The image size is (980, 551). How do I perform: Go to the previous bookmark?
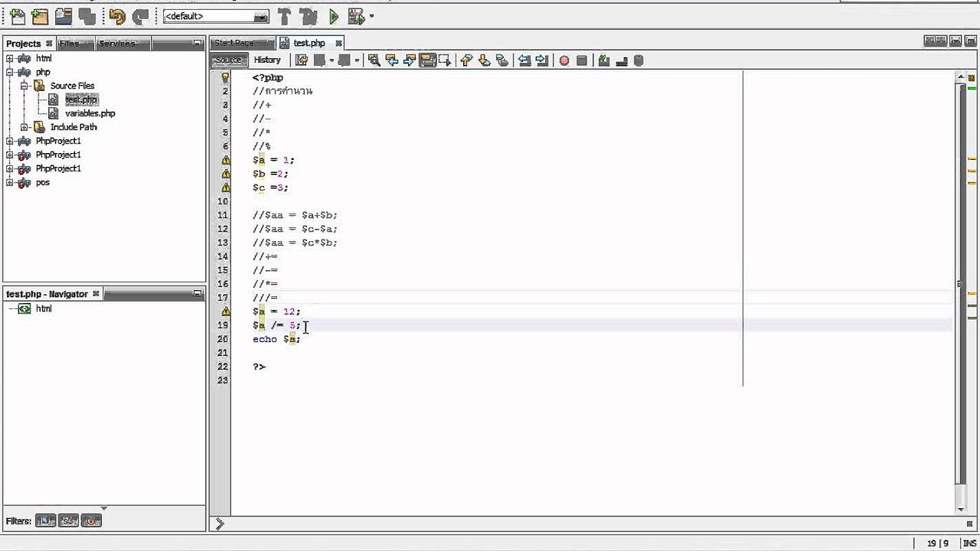pyautogui.click(x=466, y=60)
